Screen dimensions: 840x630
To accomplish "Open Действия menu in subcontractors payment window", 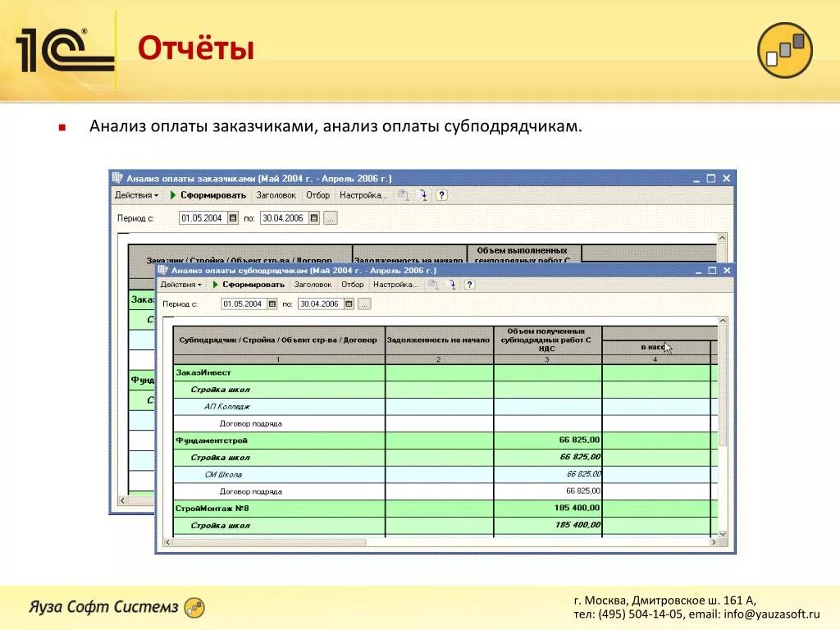I will pyautogui.click(x=181, y=285).
